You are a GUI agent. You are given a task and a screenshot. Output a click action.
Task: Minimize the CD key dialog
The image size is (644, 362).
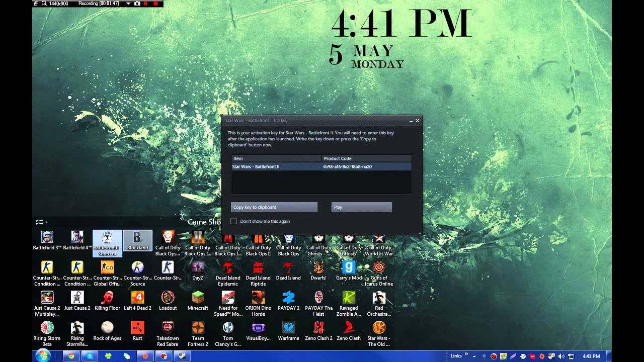click(411, 121)
